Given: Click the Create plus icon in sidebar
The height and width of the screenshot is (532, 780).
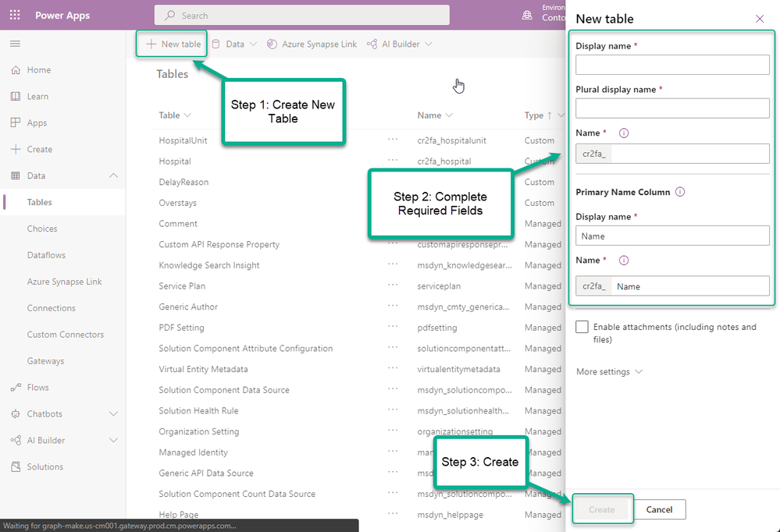Looking at the screenshot, I should [x=16, y=149].
